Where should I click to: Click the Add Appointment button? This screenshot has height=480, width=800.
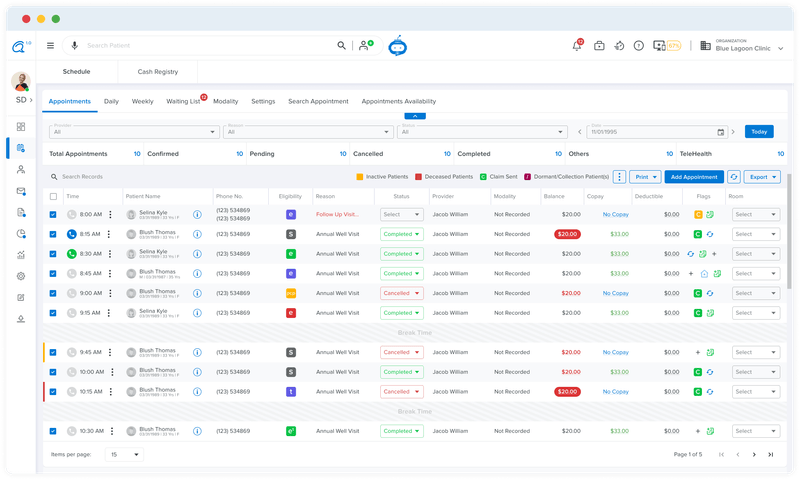pyautogui.click(x=693, y=176)
